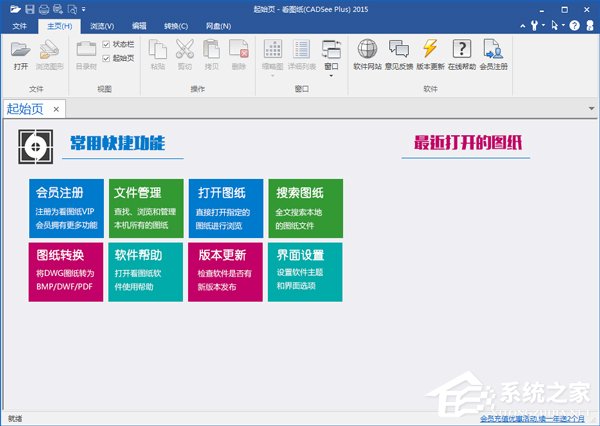This screenshot has height=426, width=600.
Task: Click the 最近打开的图纸 heading text
Action: pyautogui.click(x=468, y=142)
